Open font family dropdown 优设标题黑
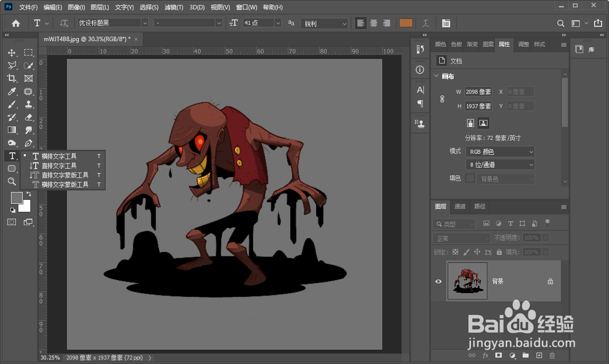609x364 pixels. click(113, 23)
